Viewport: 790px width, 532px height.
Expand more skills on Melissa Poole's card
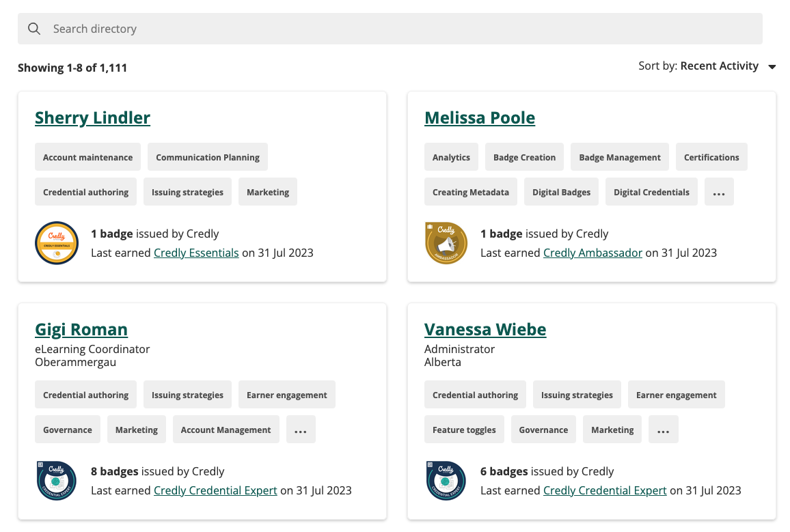pyautogui.click(x=718, y=193)
